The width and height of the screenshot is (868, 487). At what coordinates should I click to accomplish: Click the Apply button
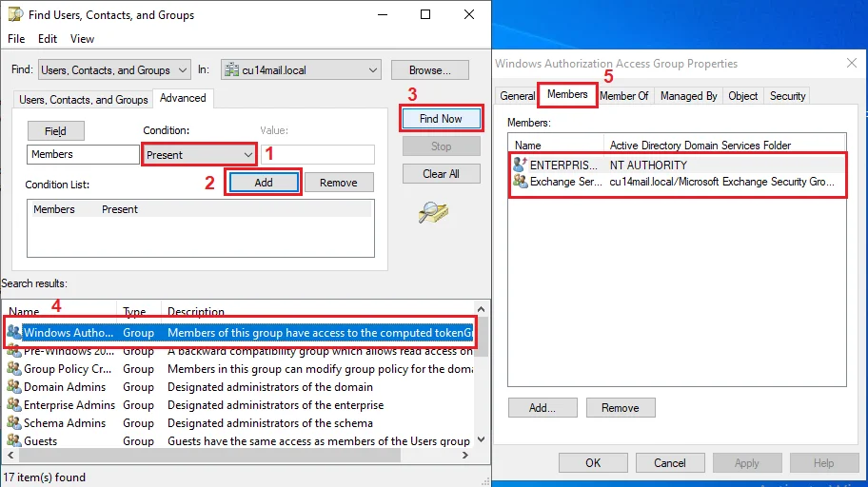[x=747, y=462]
